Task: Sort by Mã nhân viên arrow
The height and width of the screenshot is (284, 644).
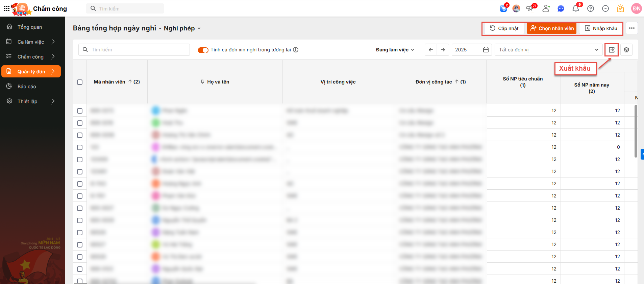Action: pyautogui.click(x=130, y=82)
